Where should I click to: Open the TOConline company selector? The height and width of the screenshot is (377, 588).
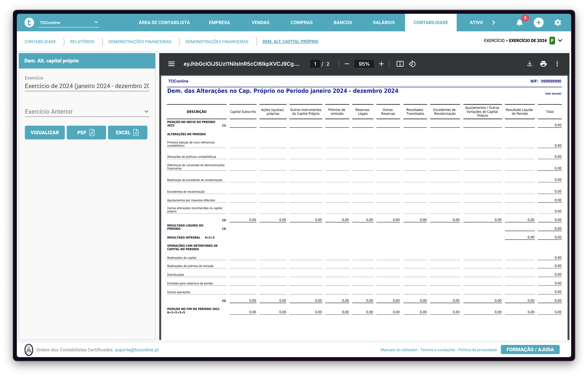(x=68, y=23)
